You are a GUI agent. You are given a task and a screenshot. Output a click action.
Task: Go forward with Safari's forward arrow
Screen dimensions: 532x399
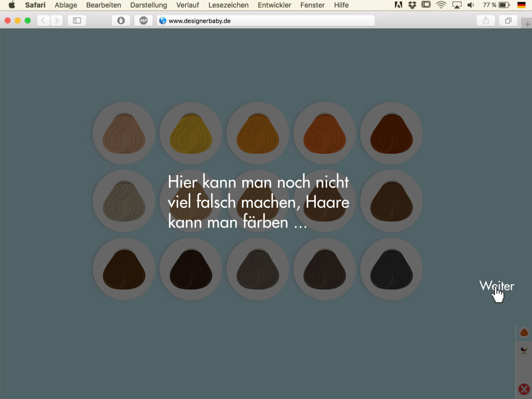point(57,21)
